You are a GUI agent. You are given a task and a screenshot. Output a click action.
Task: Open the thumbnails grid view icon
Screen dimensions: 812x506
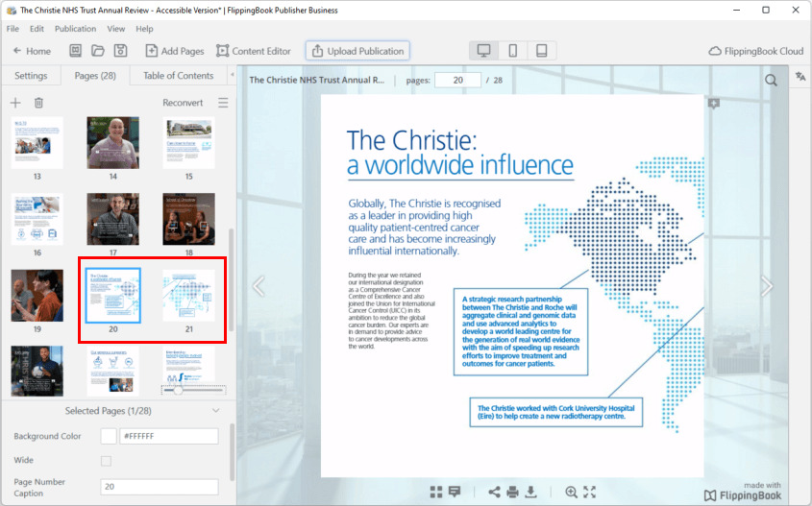436,492
